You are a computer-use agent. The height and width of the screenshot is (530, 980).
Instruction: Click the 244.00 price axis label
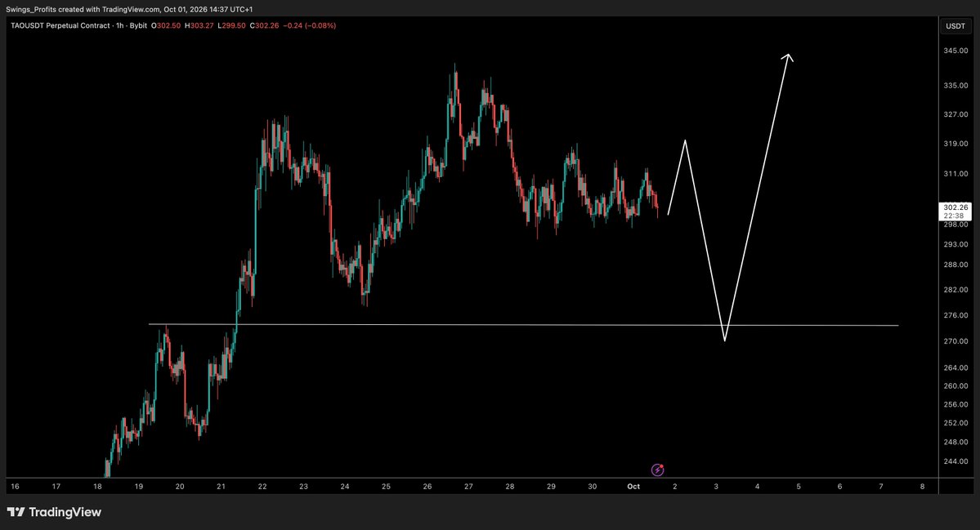pyautogui.click(x=955, y=461)
